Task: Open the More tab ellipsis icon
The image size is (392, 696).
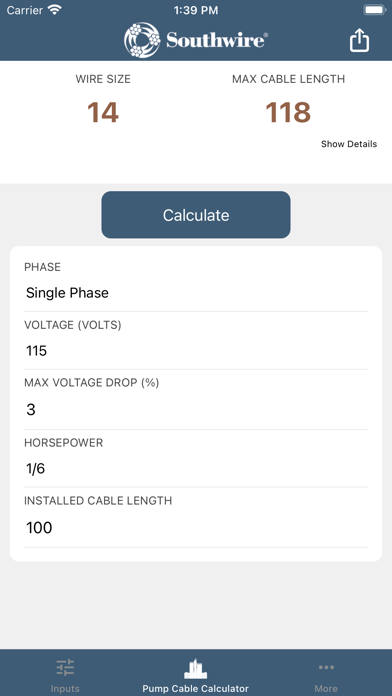Action: (326, 667)
